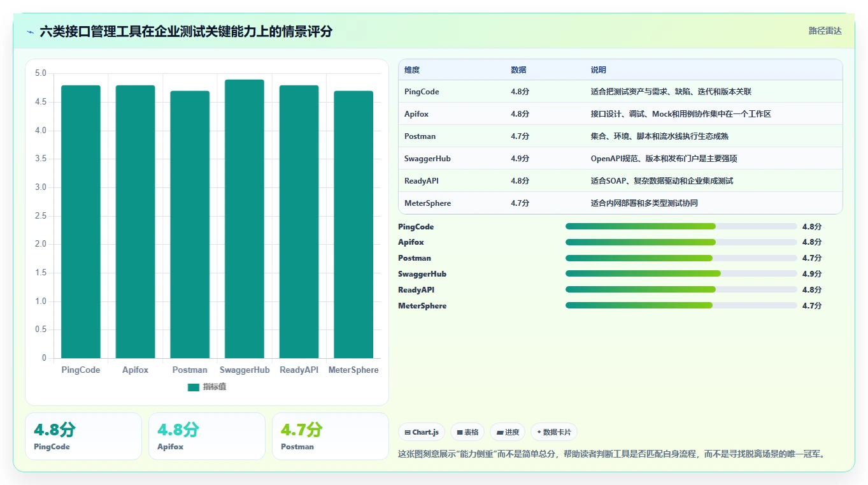
Task: Click 适合SOAP、复杂数据驱动和企业集成测试 description
Action: tap(662, 181)
